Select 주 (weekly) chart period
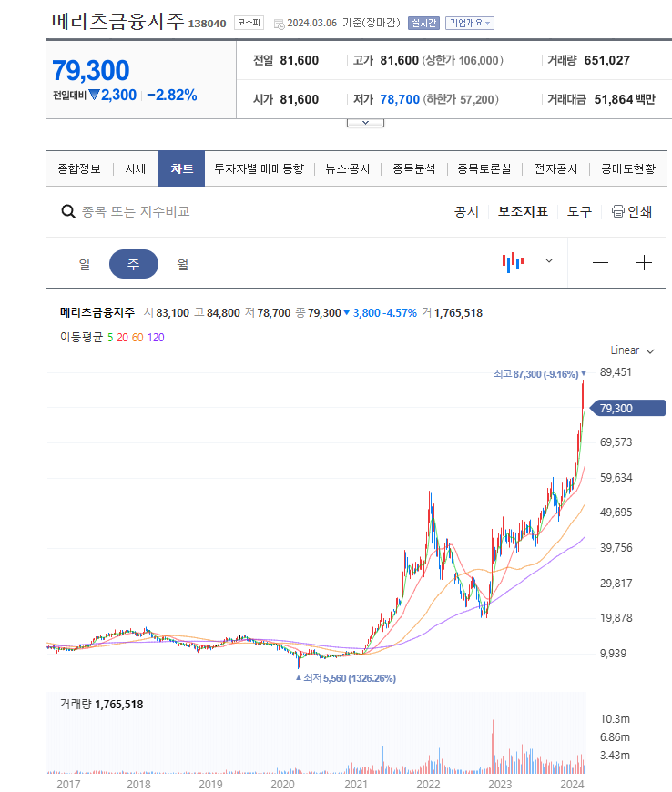 [x=133, y=264]
